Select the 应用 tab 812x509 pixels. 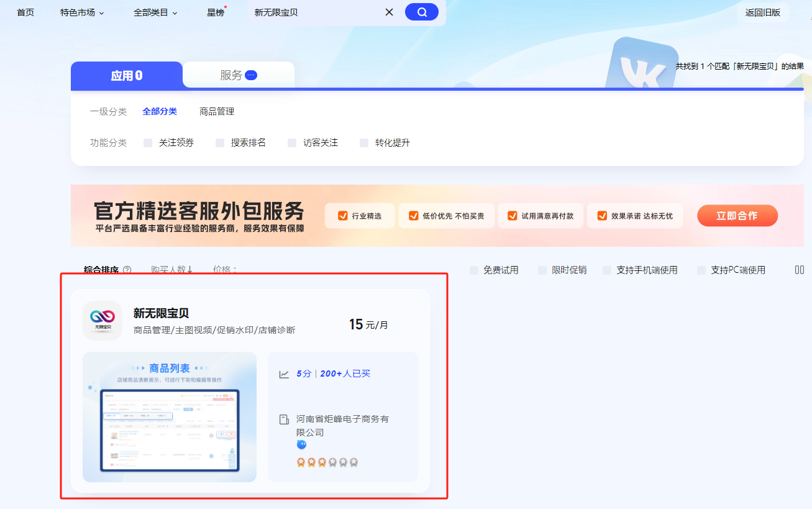point(127,75)
